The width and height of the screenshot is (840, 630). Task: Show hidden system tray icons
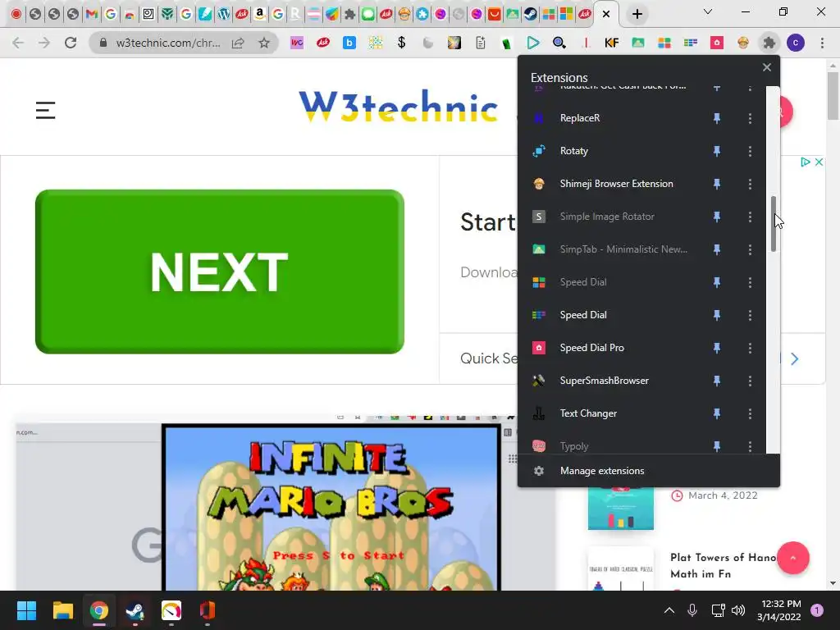click(669, 610)
